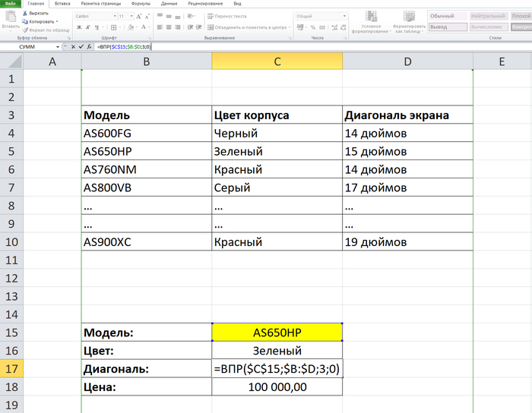Apply the Нейтральный cell style
This screenshot has height=413, width=532.
click(489, 16)
